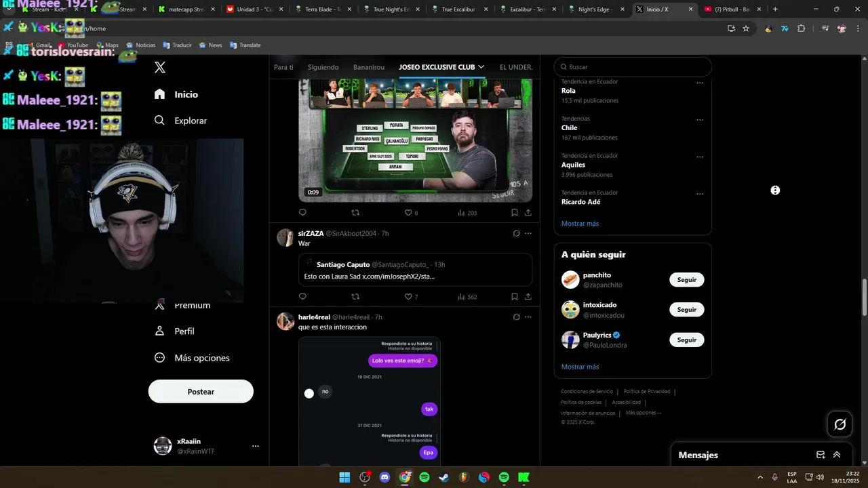Bookmark the soccer lineup video post
Screen dimensions: 868x488
click(515, 212)
